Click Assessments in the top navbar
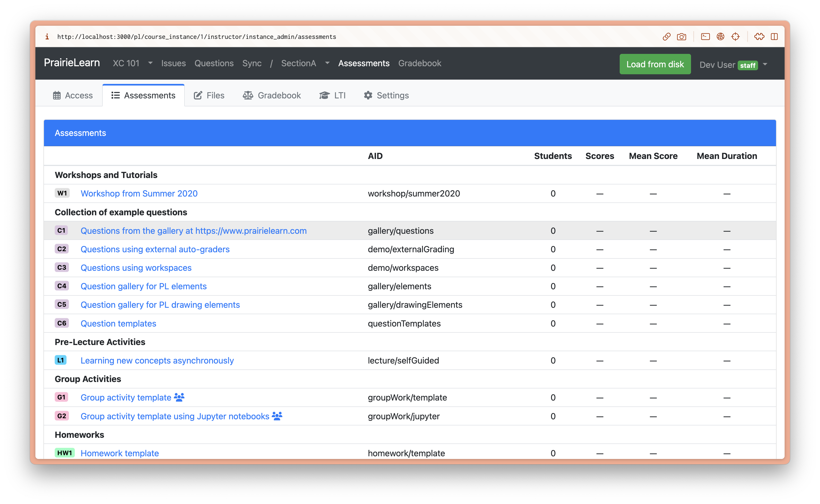Screen dimensions: 820x504 pyautogui.click(x=364, y=63)
